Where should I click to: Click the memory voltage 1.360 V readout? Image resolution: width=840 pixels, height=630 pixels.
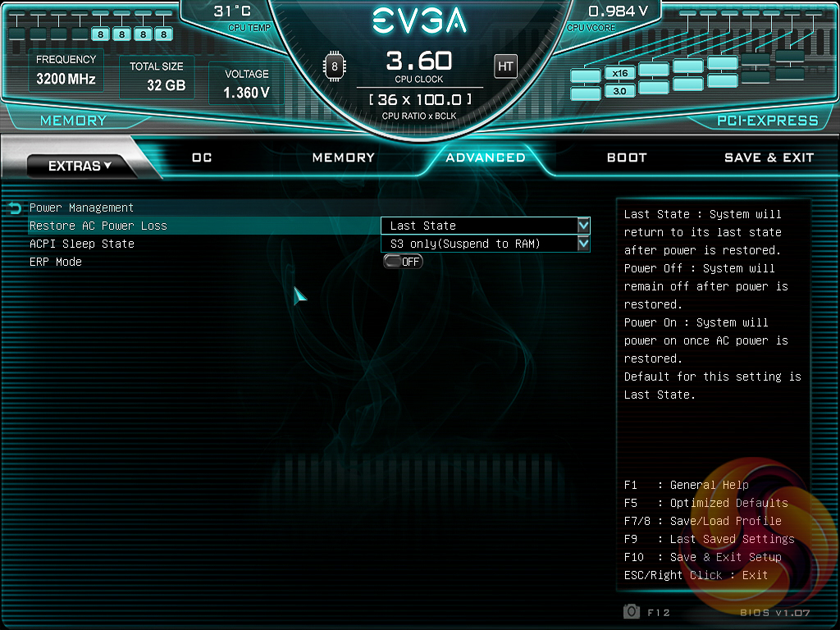246,93
